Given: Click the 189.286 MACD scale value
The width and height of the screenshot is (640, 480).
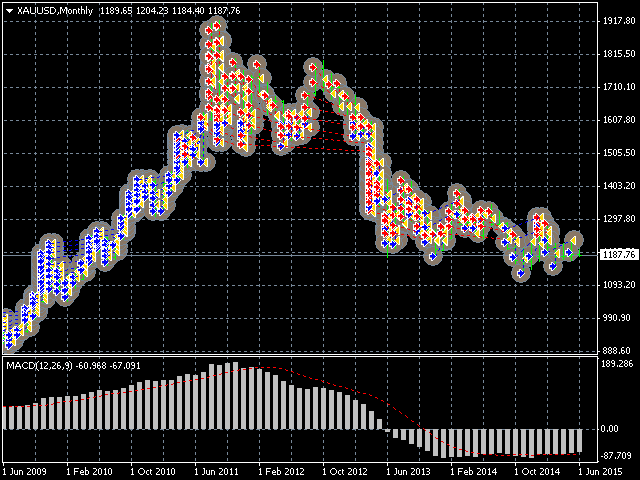Looking at the screenshot, I should click(x=617, y=364).
